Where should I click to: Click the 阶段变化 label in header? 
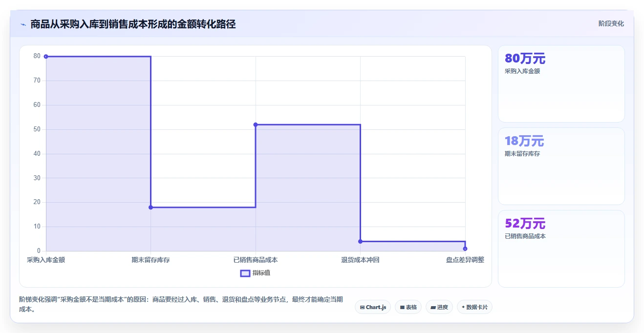[x=611, y=23]
